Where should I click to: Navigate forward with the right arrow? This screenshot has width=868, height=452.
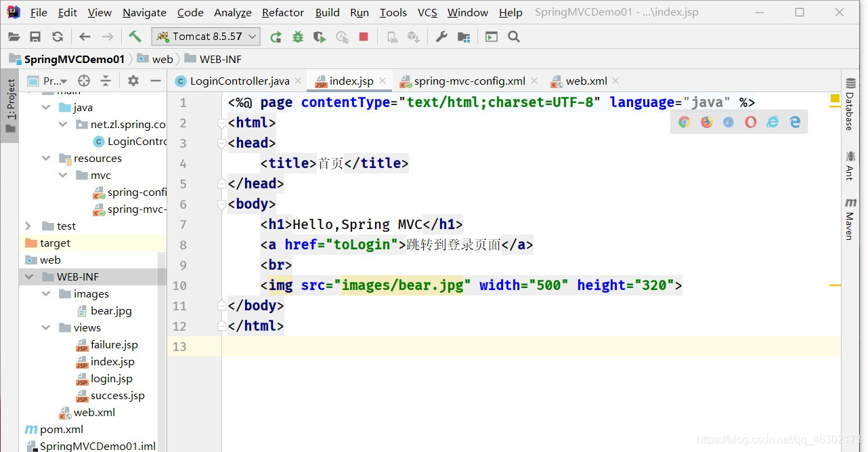click(108, 37)
